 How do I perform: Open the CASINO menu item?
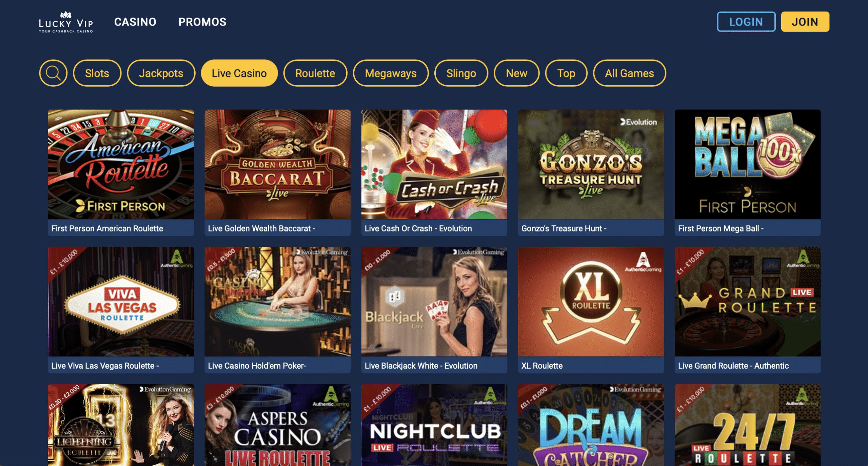(135, 22)
